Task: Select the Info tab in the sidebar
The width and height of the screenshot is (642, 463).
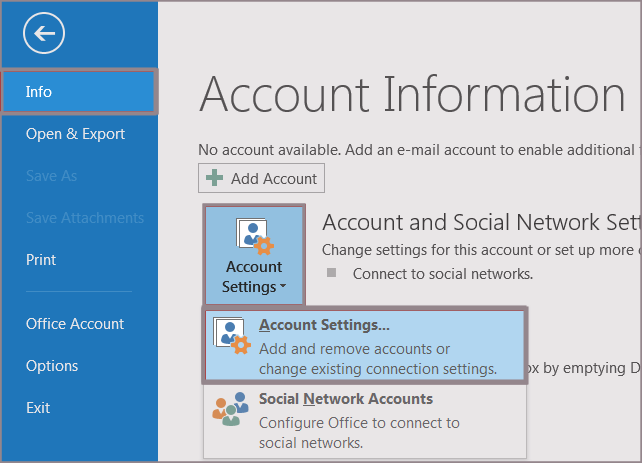Action: (78, 92)
